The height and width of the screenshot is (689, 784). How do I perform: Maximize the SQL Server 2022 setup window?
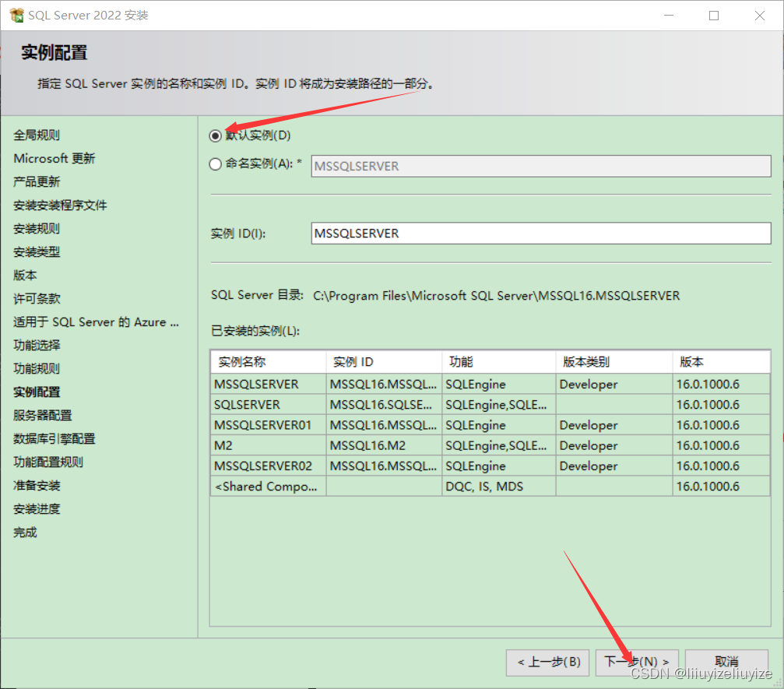click(x=714, y=16)
